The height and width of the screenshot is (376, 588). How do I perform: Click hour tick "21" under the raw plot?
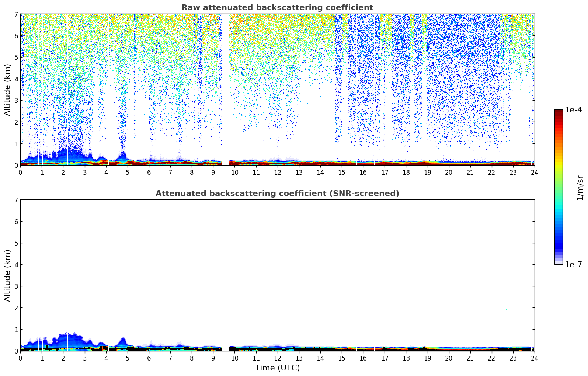point(470,172)
